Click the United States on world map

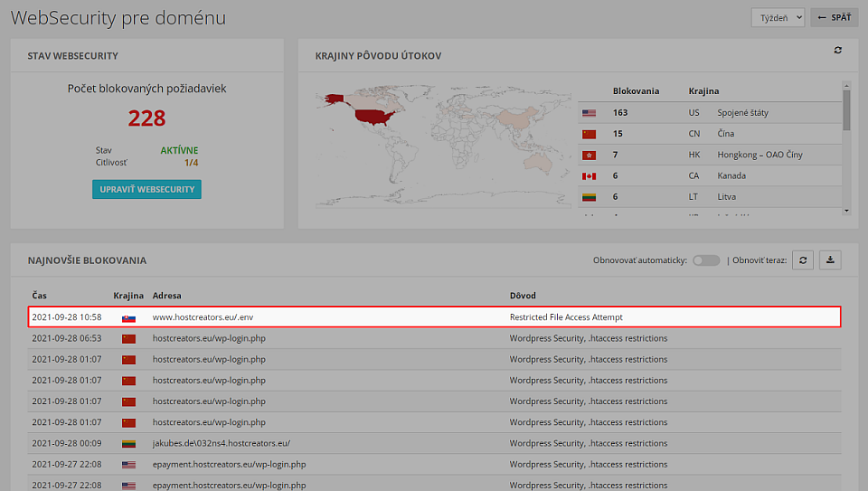point(374,118)
